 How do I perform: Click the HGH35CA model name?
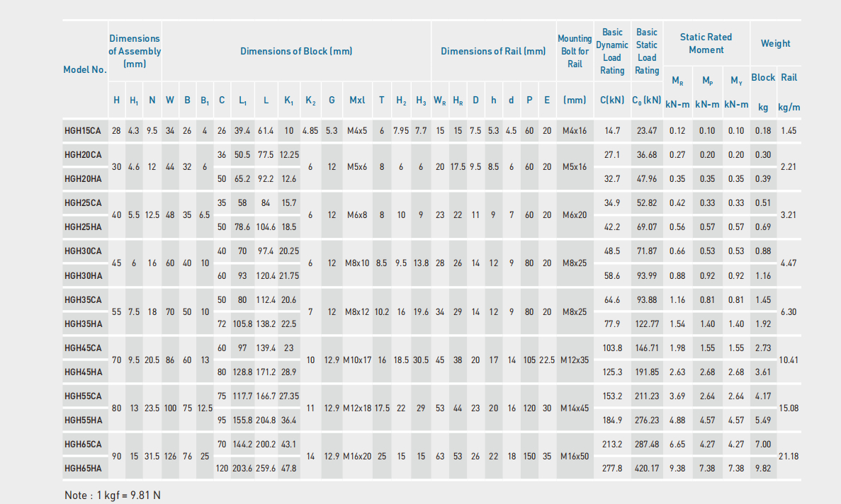point(83,300)
